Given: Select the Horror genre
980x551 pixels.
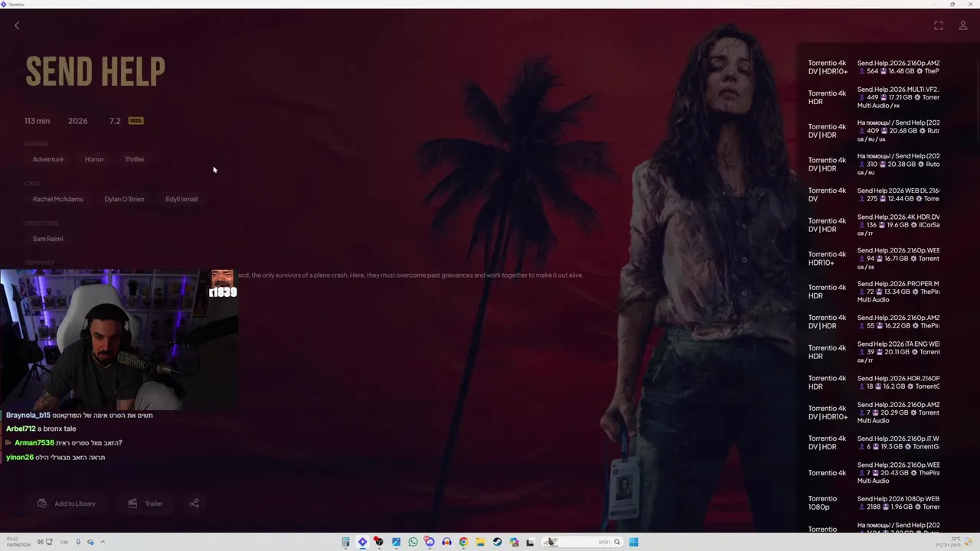Looking at the screenshot, I should click(x=94, y=159).
